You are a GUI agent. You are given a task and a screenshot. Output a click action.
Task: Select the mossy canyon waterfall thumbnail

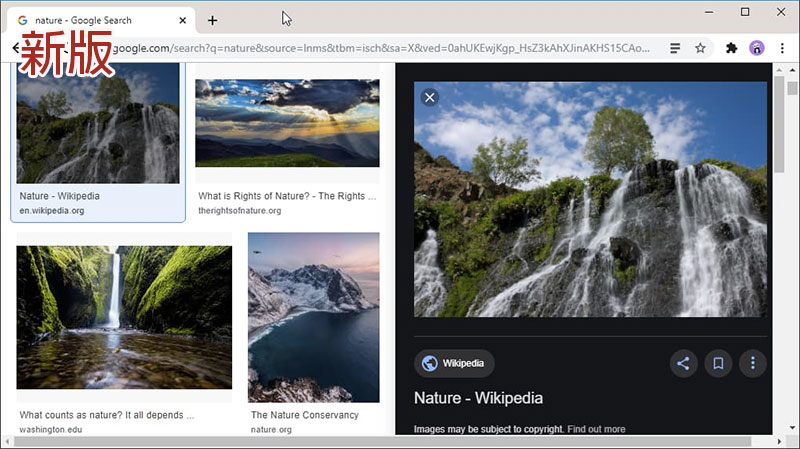[x=124, y=317]
